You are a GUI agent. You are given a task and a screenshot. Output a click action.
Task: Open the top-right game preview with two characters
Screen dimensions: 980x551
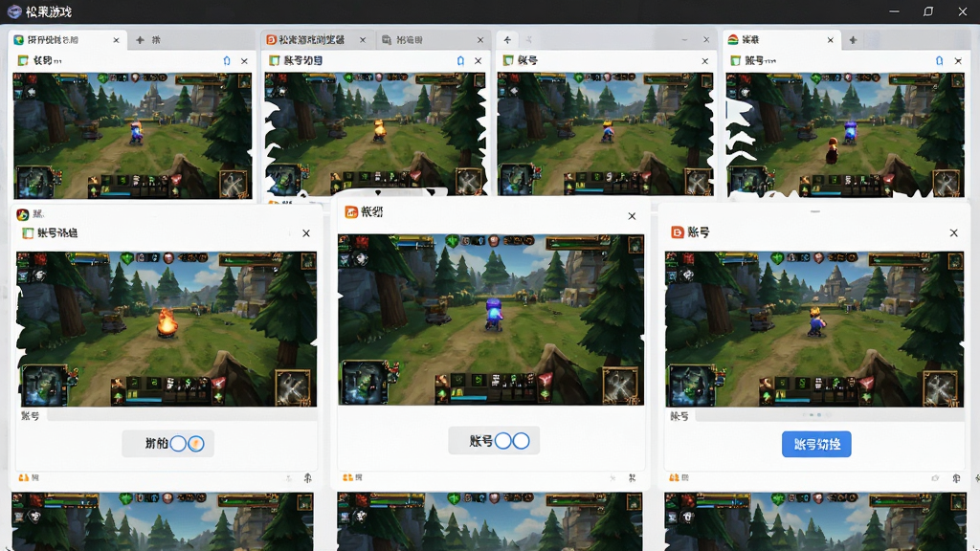(x=845, y=134)
